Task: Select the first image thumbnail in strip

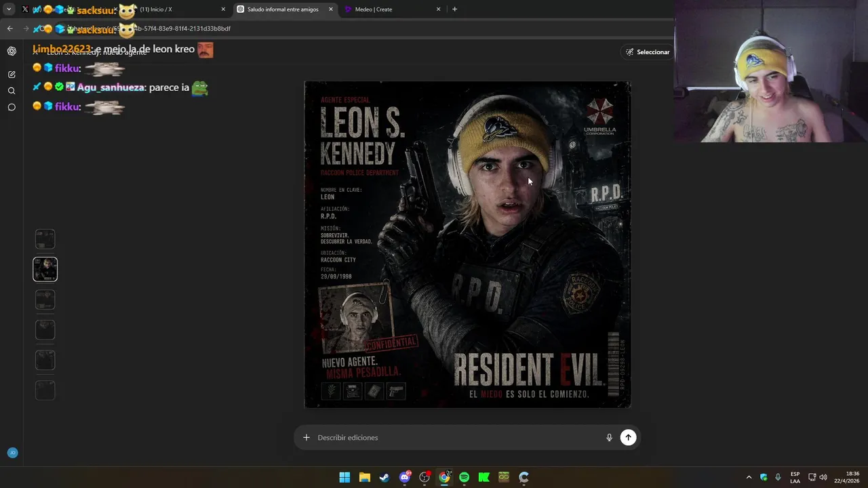Action: [x=45, y=239]
